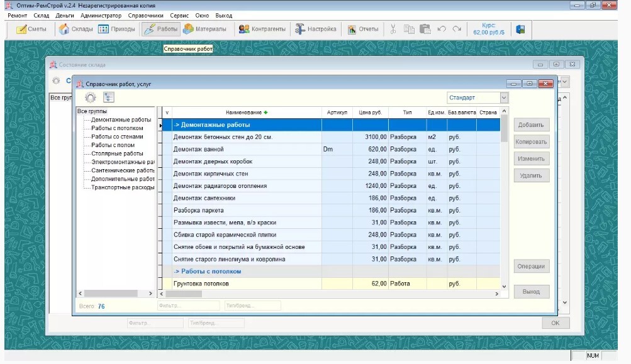Screen dimensions: 631x364
Task: Click the tree view icon beside gear
Action: 109,97
